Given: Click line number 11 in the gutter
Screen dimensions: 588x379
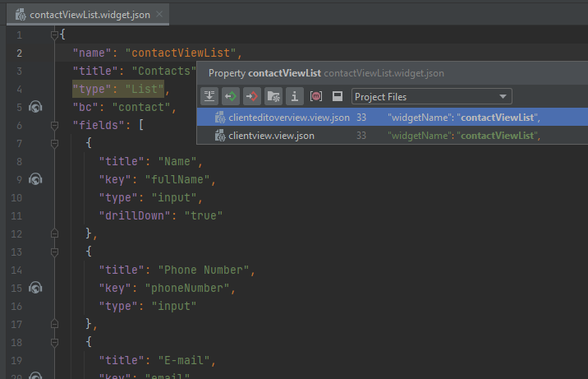Looking at the screenshot, I should 16,215.
